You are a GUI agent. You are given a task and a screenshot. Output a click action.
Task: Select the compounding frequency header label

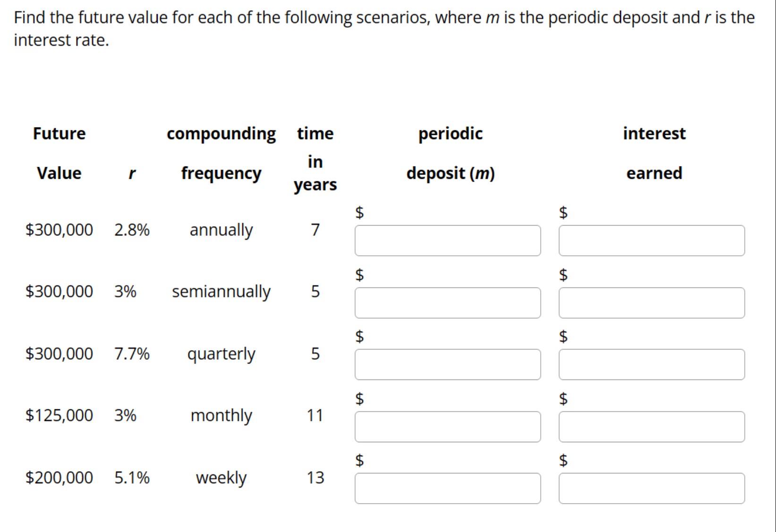point(221,153)
